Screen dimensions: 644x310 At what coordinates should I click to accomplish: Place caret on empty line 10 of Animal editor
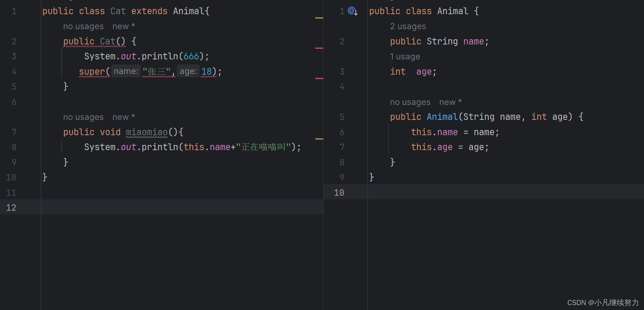[506, 192]
